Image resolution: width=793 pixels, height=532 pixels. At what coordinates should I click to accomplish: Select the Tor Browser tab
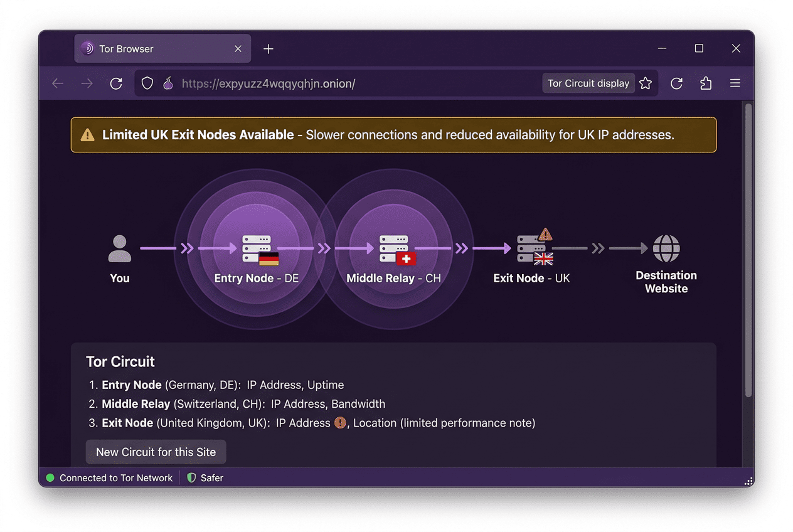[162, 49]
